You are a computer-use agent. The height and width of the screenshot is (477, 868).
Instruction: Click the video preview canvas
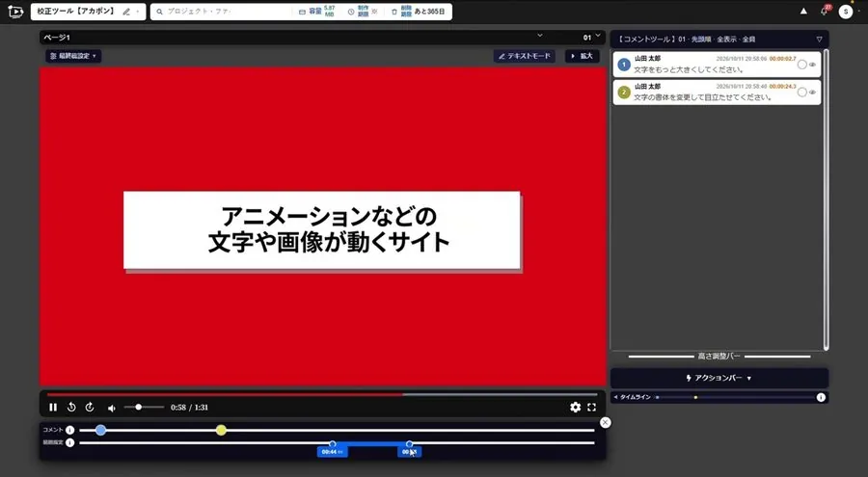[323, 226]
